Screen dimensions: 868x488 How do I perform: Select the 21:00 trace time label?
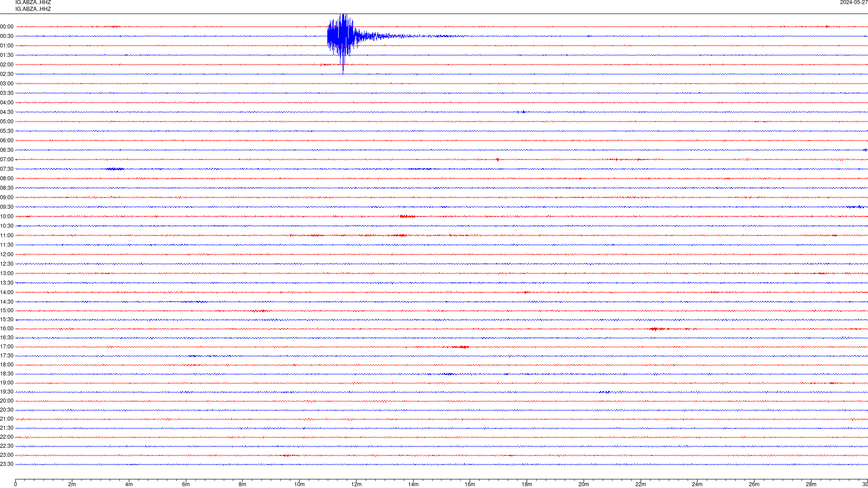[x=7, y=419]
